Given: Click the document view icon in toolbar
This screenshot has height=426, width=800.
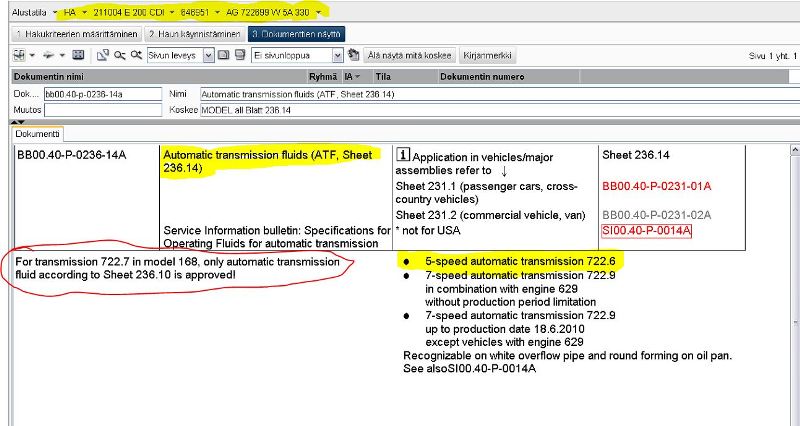Looking at the screenshot, I should click(18, 55).
